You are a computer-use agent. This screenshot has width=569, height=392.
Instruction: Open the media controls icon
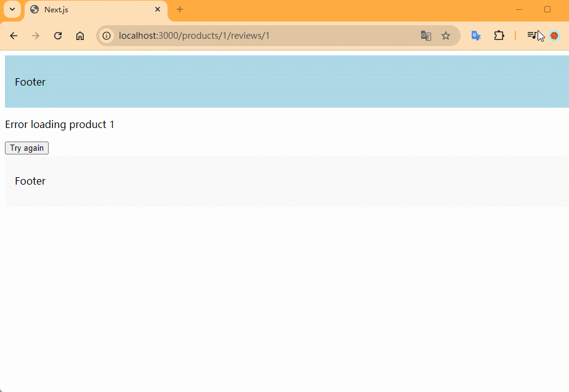point(532,36)
